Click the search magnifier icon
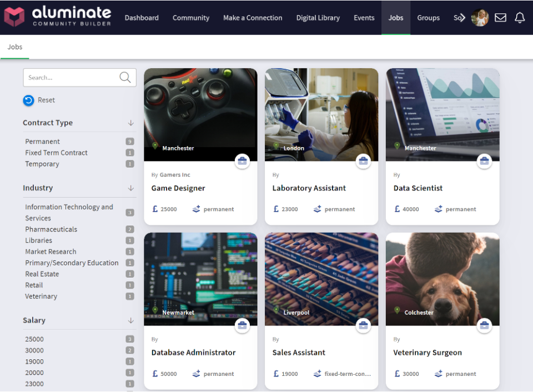Screen dimensions: 533x392 125,77
